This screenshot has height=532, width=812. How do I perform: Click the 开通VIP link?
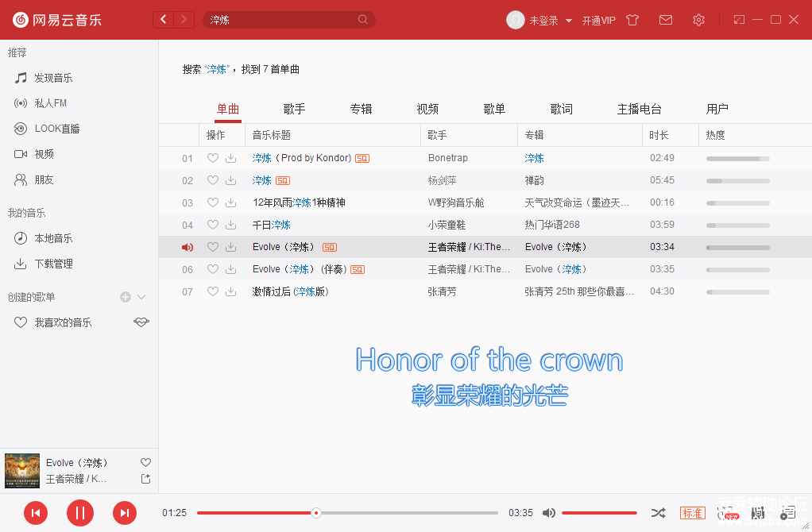[598, 21]
